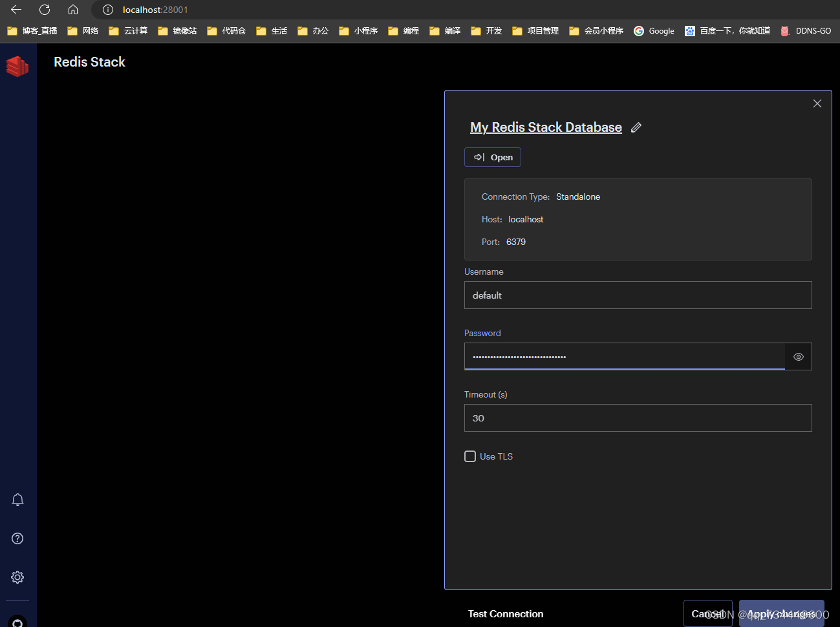Open notifications bell in sidebar
This screenshot has height=627, width=840.
pos(17,500)
